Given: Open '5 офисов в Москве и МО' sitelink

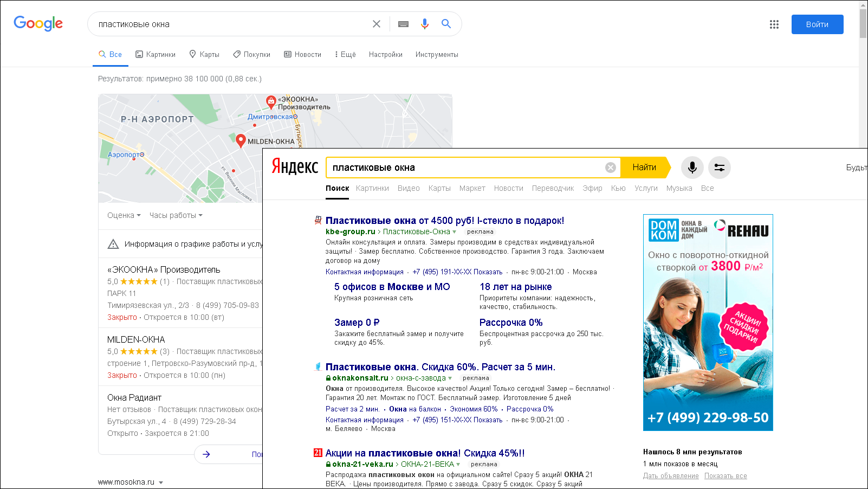Looking at the screenshot, I should (392, 287).
